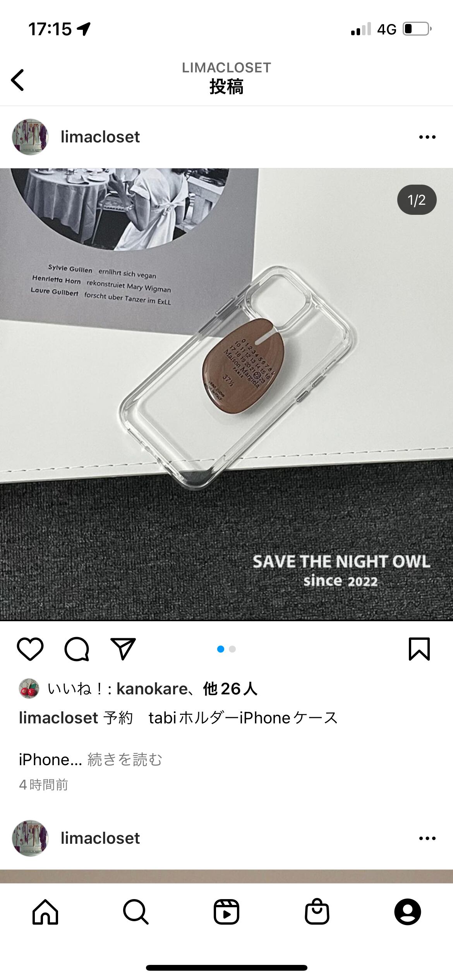This screenshot has height=980, width=453.
Task: Open the Profile tab icon
Action: [x=408, y=912]
